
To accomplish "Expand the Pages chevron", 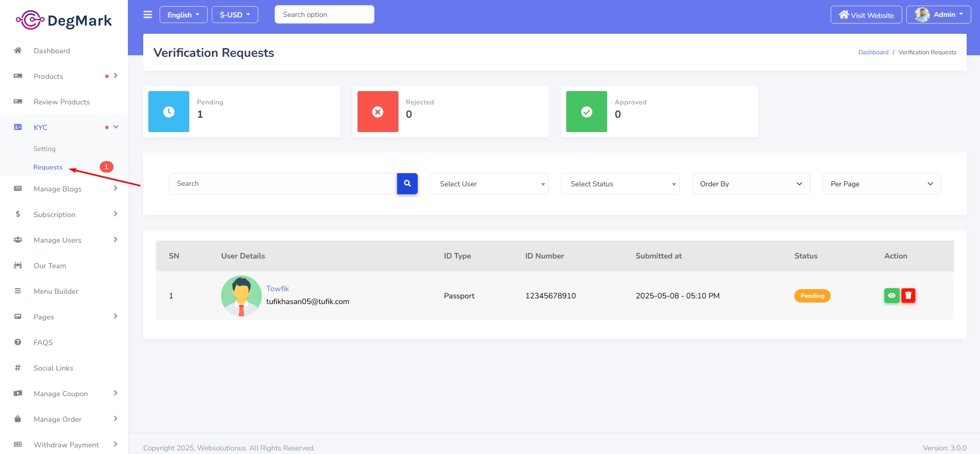I will click(116, 316).
